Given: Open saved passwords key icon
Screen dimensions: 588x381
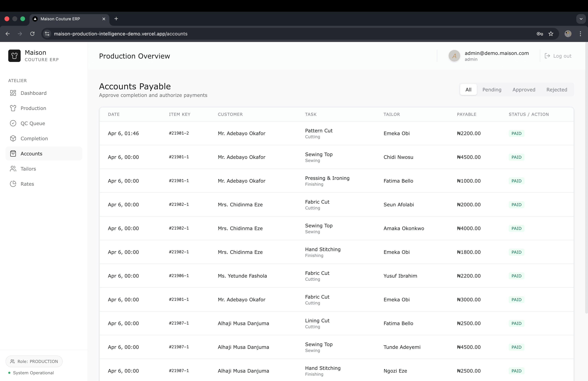Looking at the screenshot, I should 540,34.
